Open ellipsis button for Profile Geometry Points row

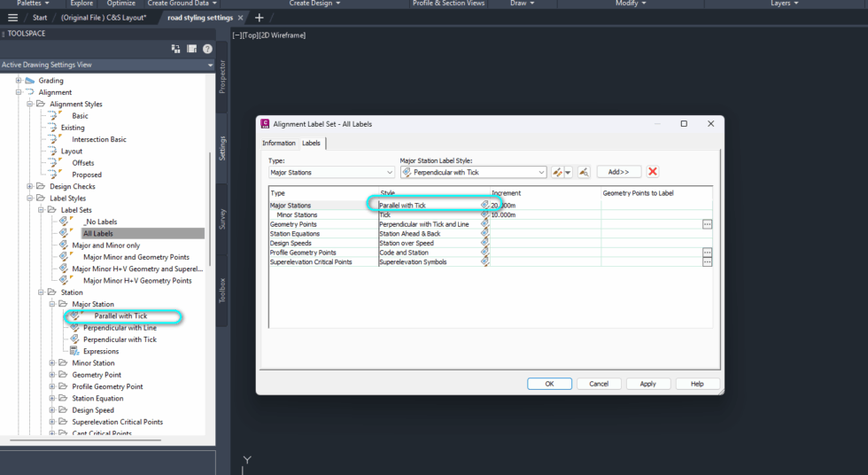pos(707,253)
